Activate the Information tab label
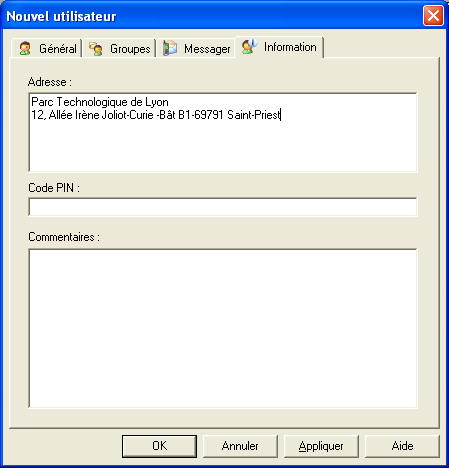Viewport: 449px width, 468px height. [x=290, y=47]
